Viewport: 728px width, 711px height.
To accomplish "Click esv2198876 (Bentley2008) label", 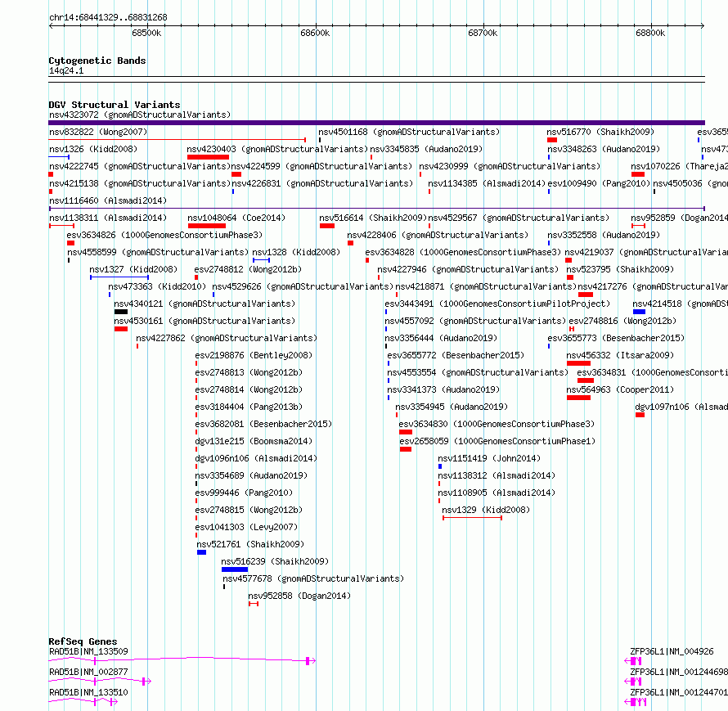I will click(254, 355).
